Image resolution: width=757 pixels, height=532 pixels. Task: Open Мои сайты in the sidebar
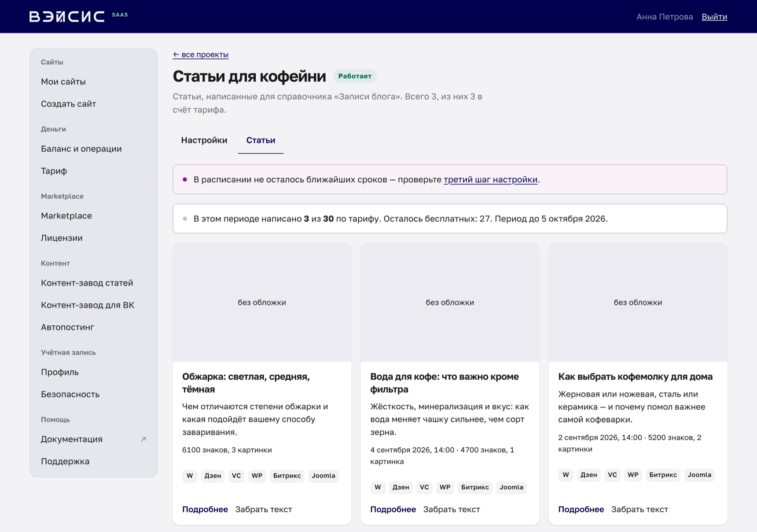pyautogui.click(x=93, y=82)
